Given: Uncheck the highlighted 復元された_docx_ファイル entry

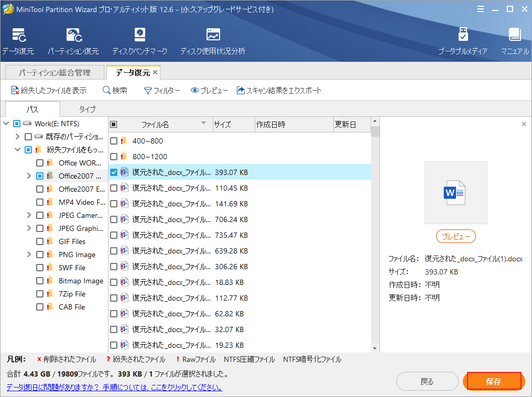Looking at the screenshot, I should pos(114,172).
